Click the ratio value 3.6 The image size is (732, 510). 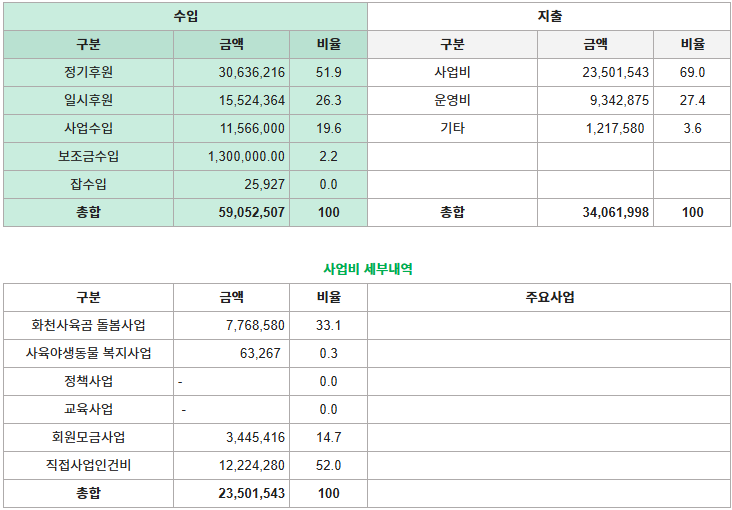tap(692, 128)
